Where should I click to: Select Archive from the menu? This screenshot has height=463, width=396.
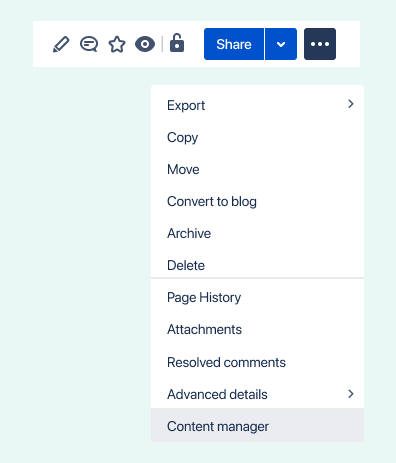[257, 233]
